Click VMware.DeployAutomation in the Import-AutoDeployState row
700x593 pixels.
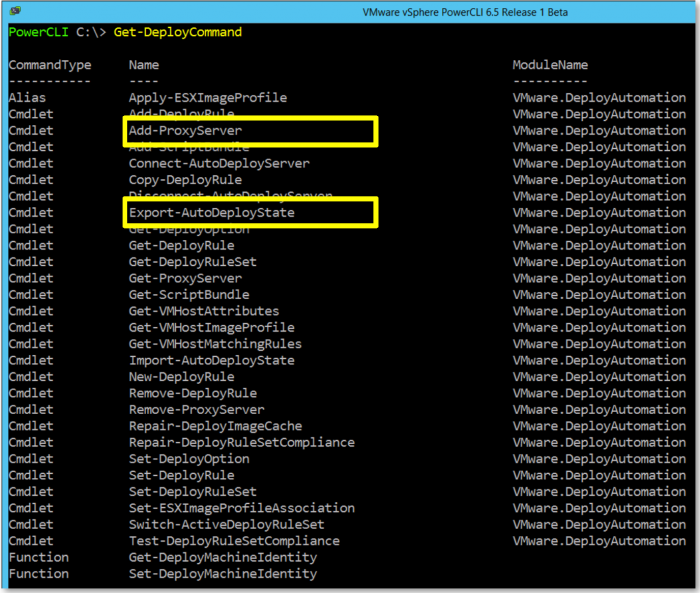tap(599, 361)
